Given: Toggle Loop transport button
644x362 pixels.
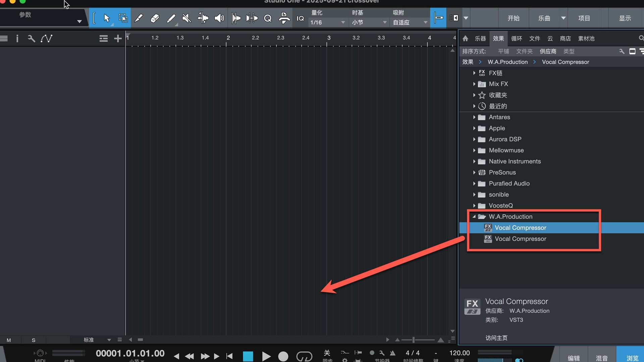Looking at the screenshot, I should click(x=304, y=356).
